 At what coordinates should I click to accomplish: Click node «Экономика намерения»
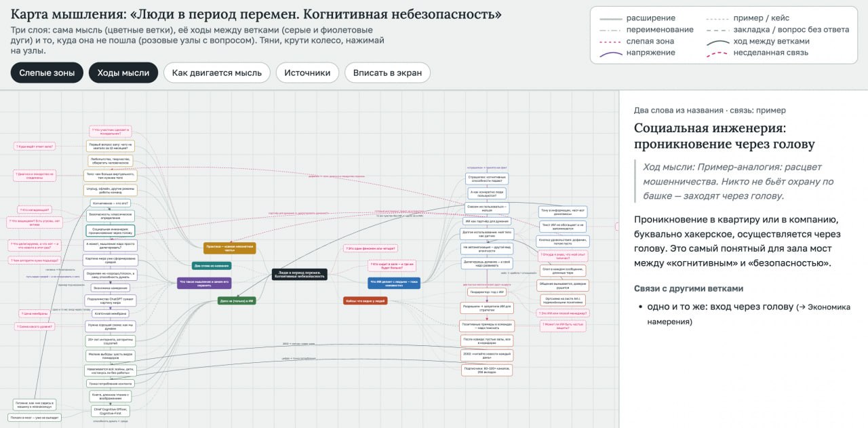coord(111,288)
